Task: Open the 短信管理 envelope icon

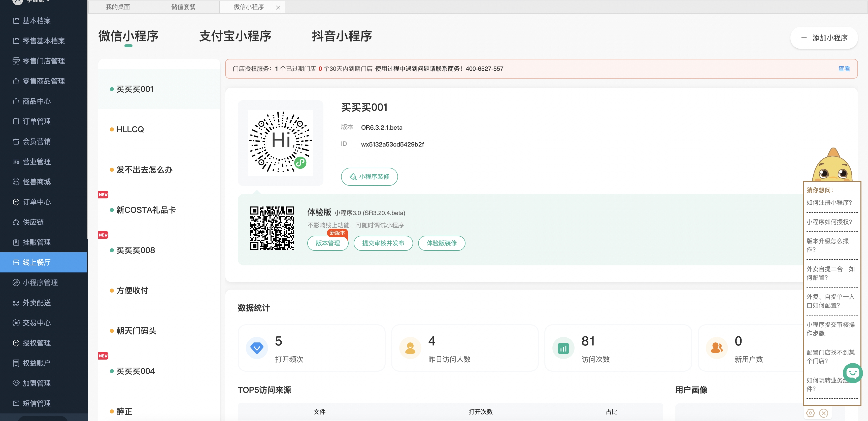Action: [x=16, y=403]
